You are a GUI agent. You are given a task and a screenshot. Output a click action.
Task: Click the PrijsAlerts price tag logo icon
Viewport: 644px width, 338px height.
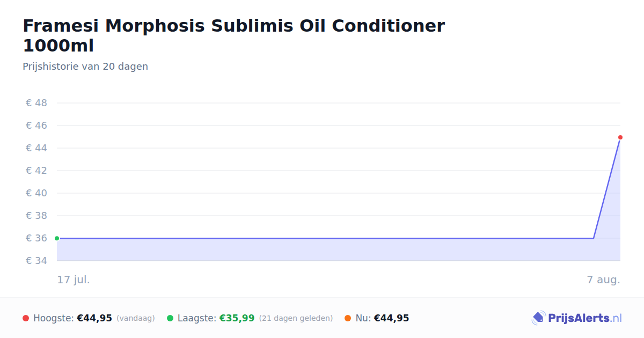click(538, 318)
